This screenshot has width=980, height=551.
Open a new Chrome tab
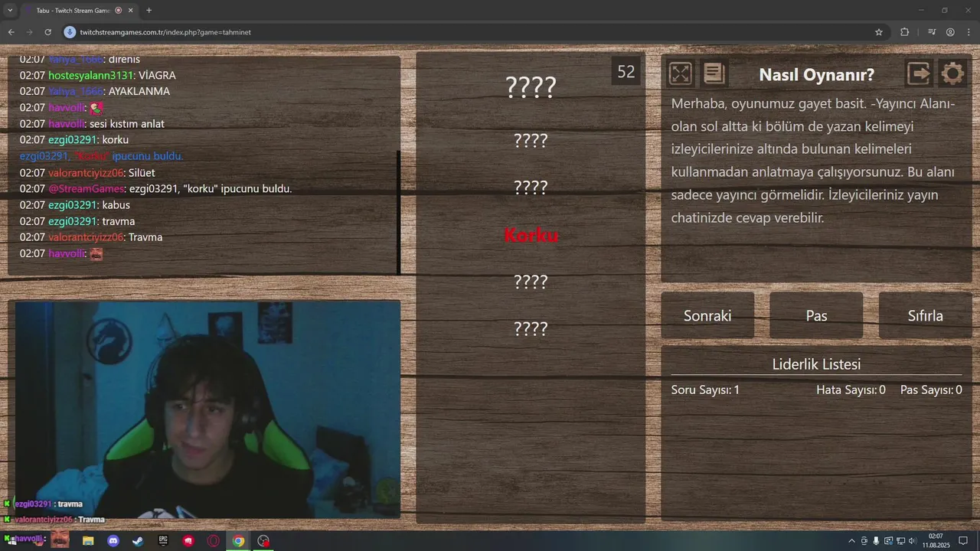point(149,11)
